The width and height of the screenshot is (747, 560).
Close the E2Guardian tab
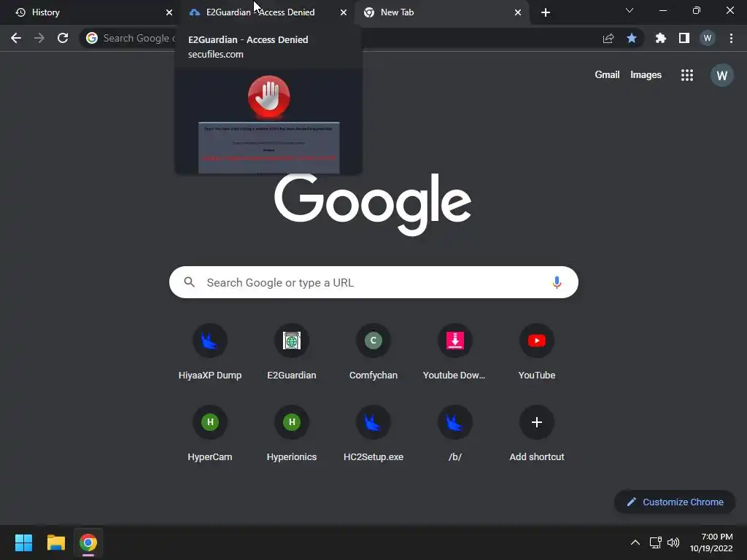(344, 12)
